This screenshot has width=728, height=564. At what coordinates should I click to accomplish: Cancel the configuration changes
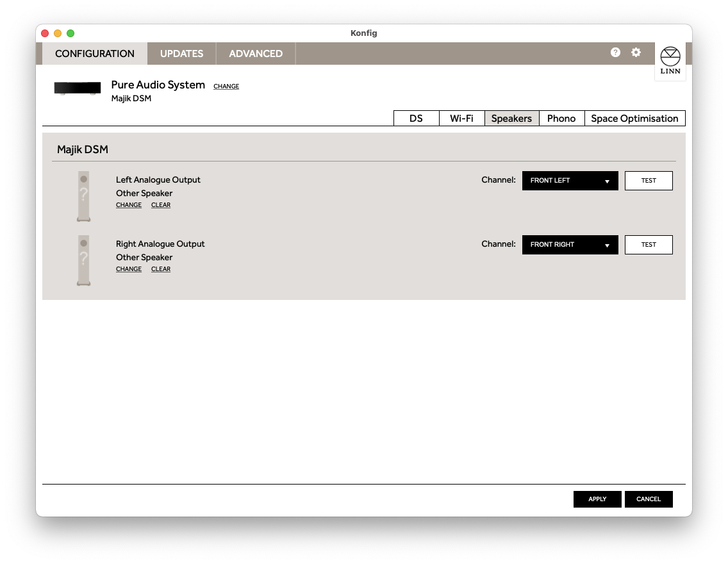[x=649, y=499]
